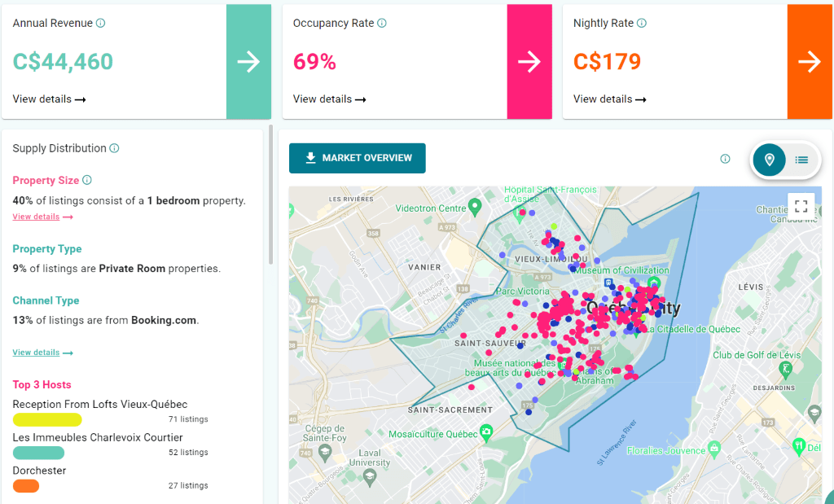Toggle fullscreen map display

(x=801, y=205)
